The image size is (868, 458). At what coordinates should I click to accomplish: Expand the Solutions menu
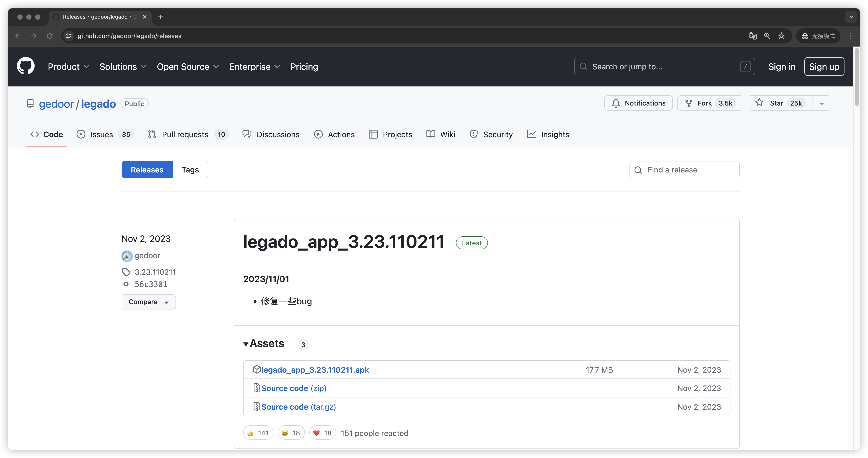(123, 67)
